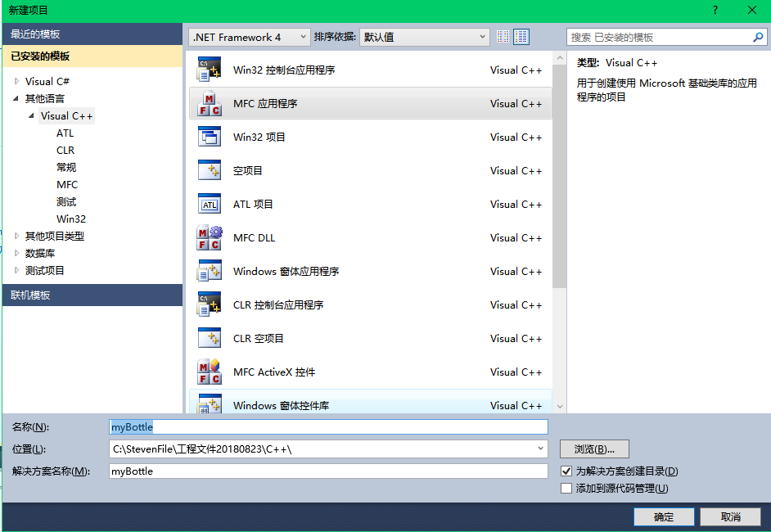Open the 排序依据 默认值 dropdown

[x=424, y=37]
